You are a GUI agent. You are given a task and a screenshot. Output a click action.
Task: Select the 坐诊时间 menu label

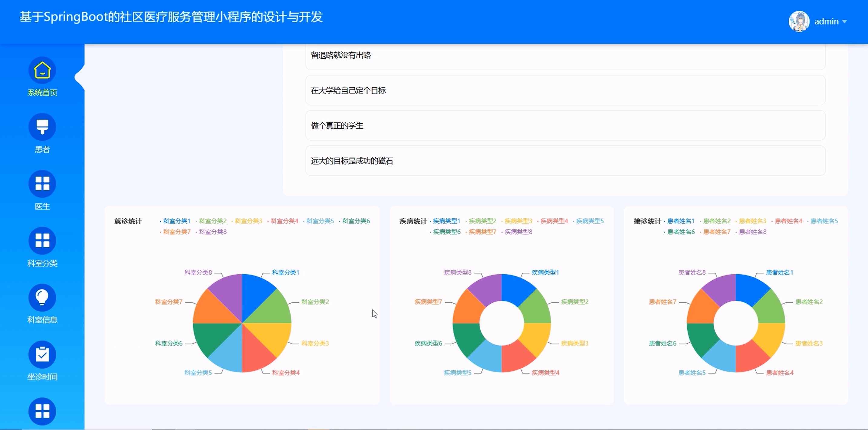pyautogui.click(x=42, y=377)
